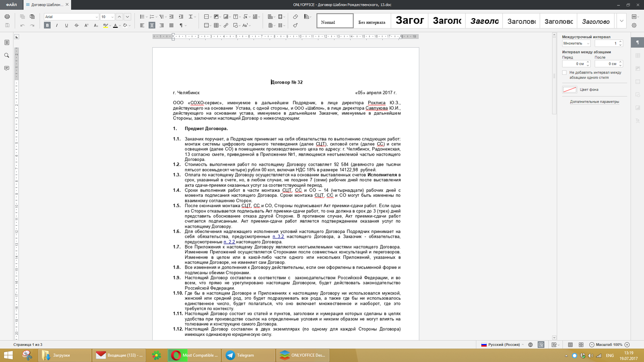This screenshot has height=362, width=644.
Task: Show nonprinting characters with the pilcrow icon
Action: (181, 25)
